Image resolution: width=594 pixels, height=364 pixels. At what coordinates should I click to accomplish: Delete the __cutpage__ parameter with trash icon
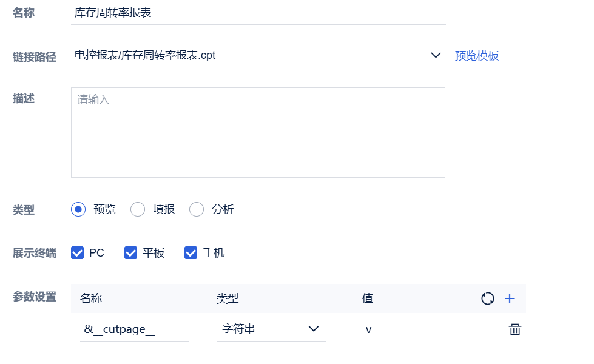(515, 329)
